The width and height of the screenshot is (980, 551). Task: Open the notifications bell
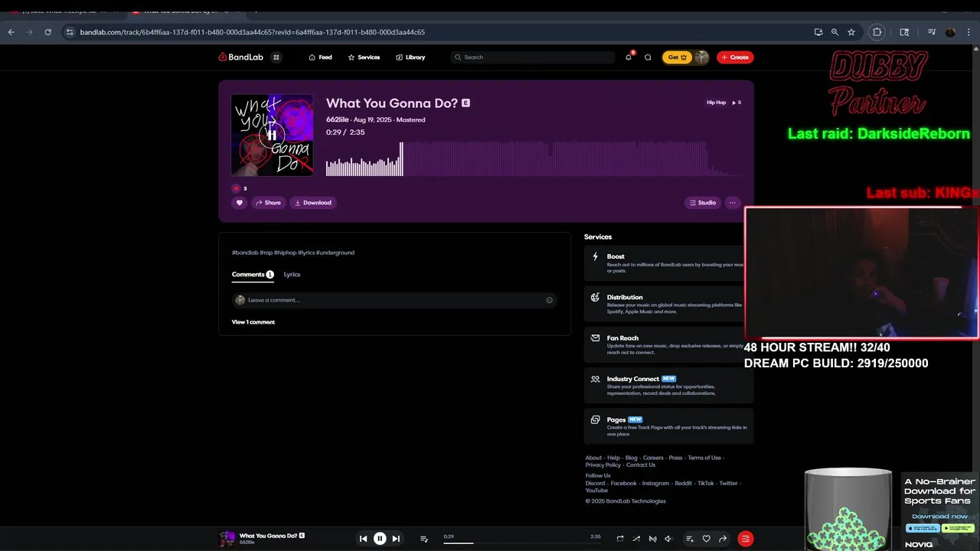click(629, 57)
